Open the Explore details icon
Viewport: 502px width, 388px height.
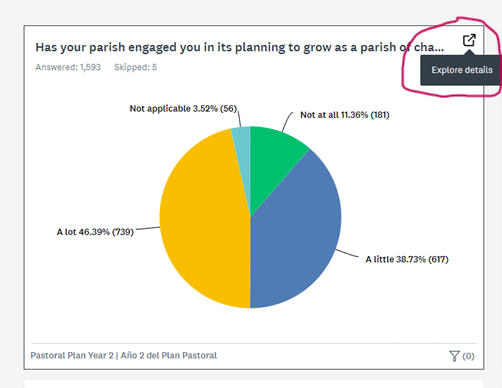(x=469, y=40)
